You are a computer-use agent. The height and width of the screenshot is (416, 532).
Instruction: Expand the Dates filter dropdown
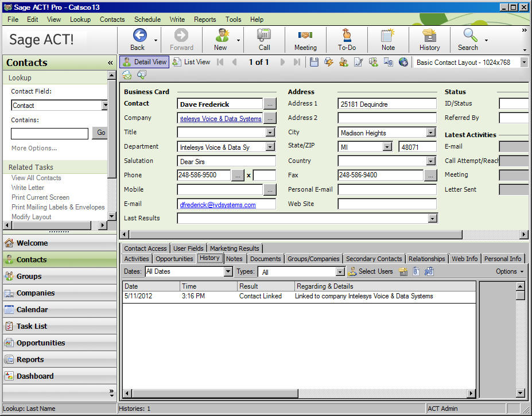point(228,272)
